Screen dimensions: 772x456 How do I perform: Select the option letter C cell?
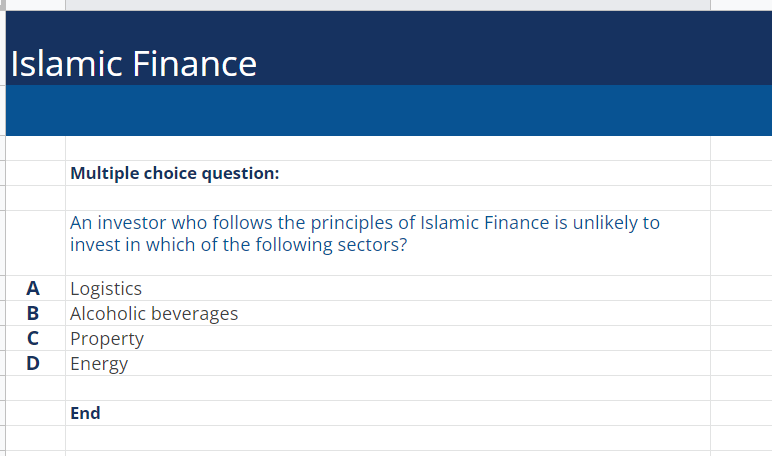coord(33,338)
